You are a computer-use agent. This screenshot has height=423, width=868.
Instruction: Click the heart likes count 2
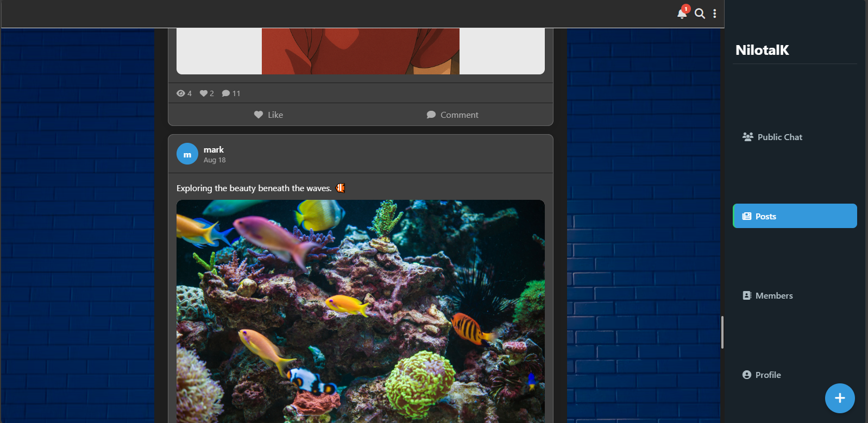207,93
